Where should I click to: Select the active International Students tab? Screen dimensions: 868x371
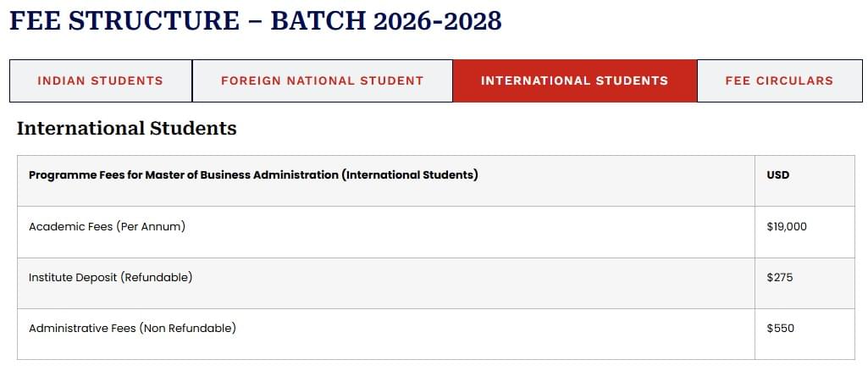[x=574, y=81]
